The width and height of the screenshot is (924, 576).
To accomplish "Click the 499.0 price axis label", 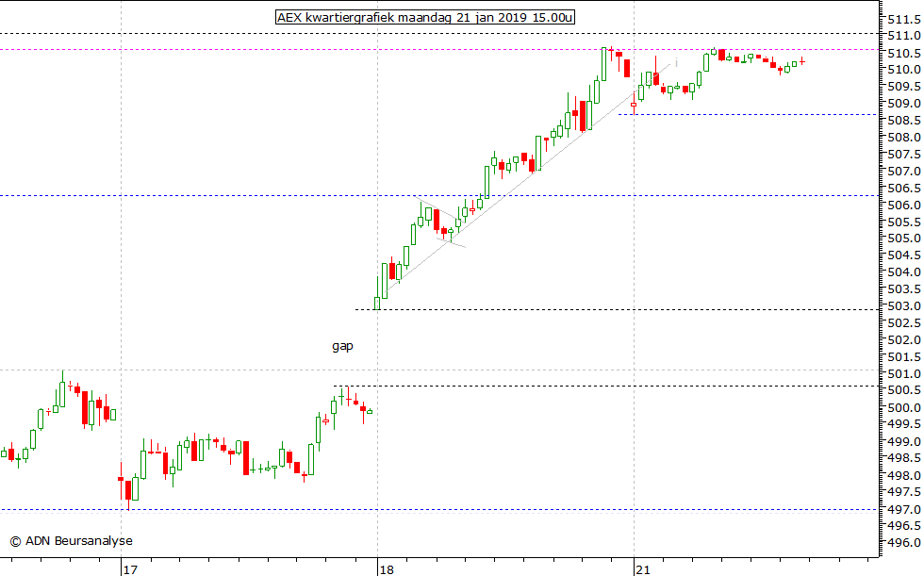I will coord(904,441).
